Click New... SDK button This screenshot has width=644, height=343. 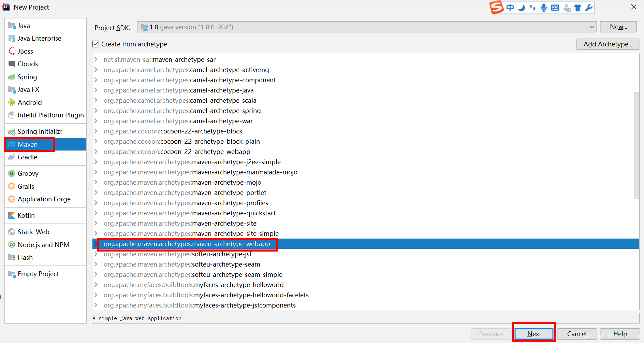tap(618, 27)
